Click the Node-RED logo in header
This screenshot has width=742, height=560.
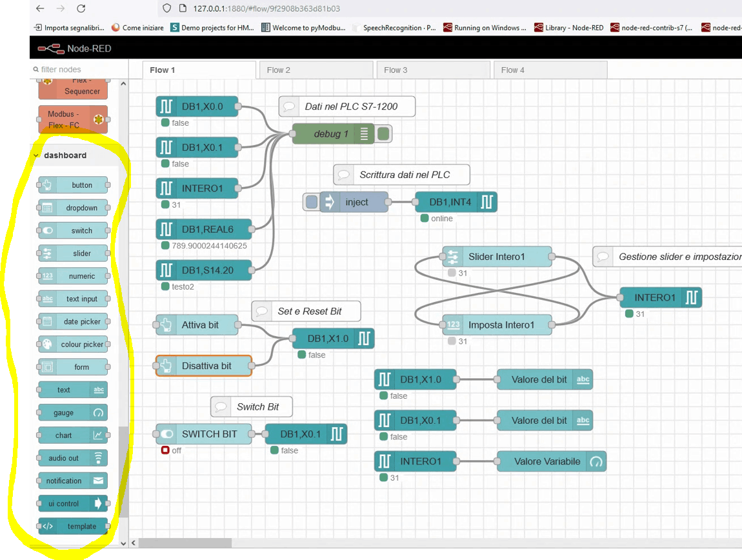click(x=74, y=48)
